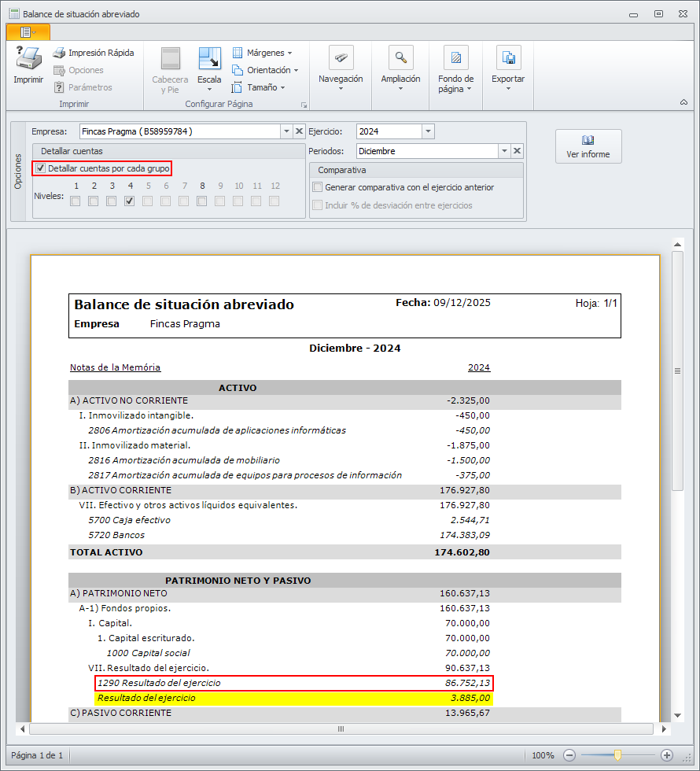Click the zoom in plus icon
The width and height of the screenshot is (700, 771).
[667, 754]
